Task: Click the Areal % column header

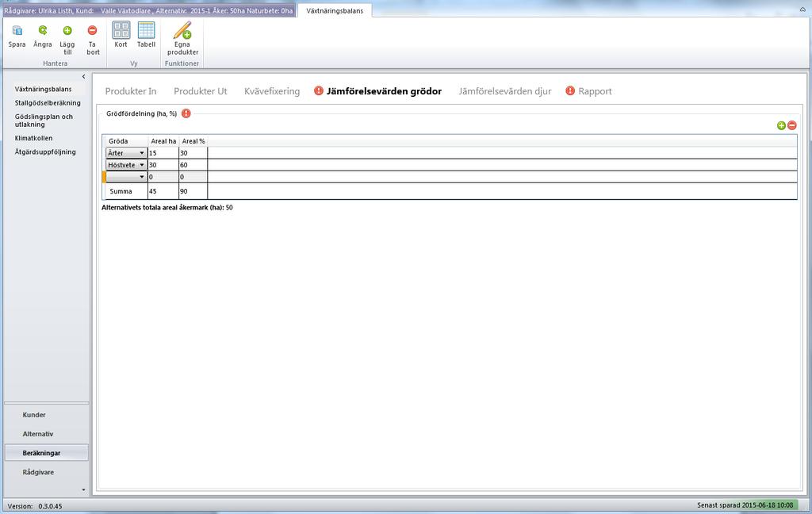Action: tap(193, 141)
